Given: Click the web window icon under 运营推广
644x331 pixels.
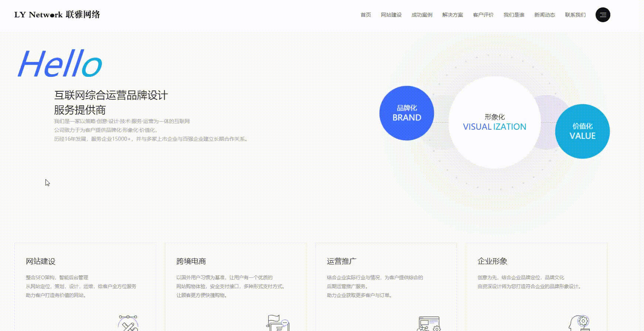Looking at the screenshot, I should (x=428, y=324).
